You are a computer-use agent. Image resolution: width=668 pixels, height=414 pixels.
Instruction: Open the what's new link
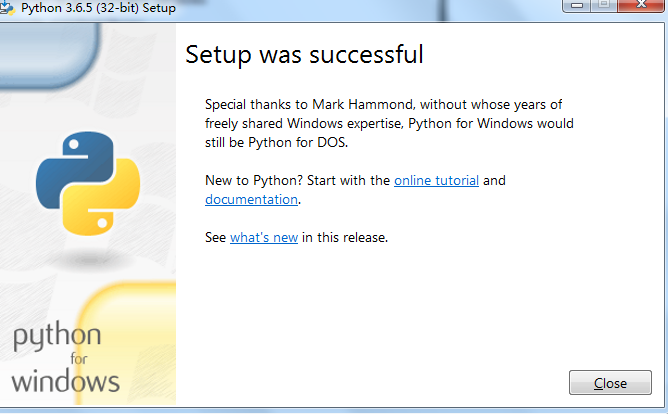click(264, 237)
